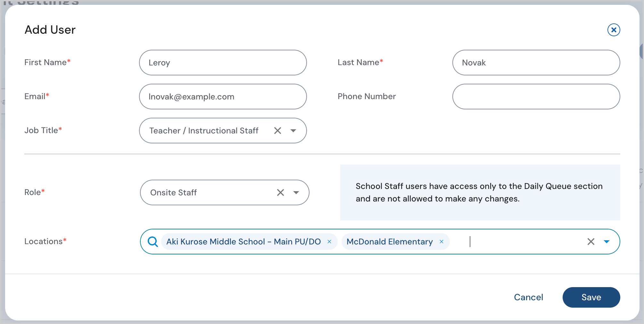Image resolution: width=644 pixels, height=324 pixels.
Task: Save the new user
Action: pyautogui.click(x=591, y=297)
